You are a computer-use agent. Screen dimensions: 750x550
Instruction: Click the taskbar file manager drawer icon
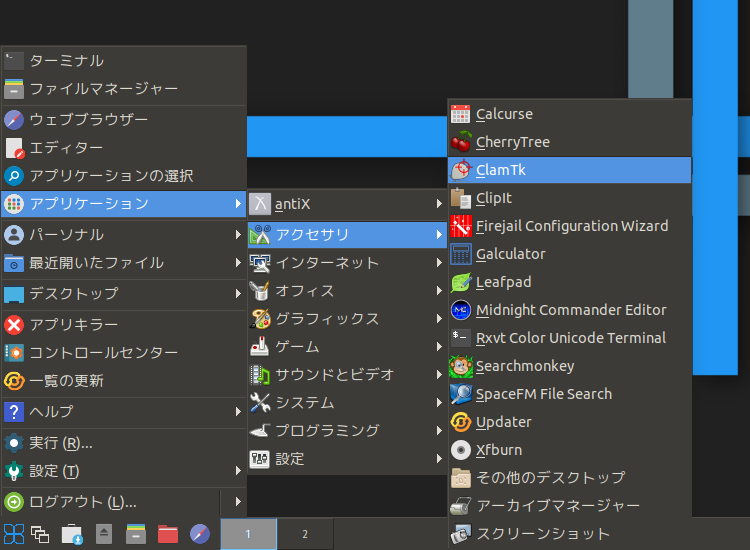tap(136, 534)
